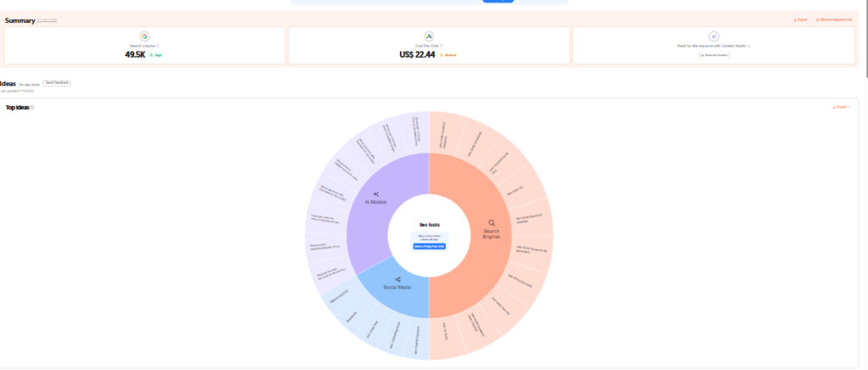Click 'Which seo tools offer free trials' AI segment

coord(331,192)
